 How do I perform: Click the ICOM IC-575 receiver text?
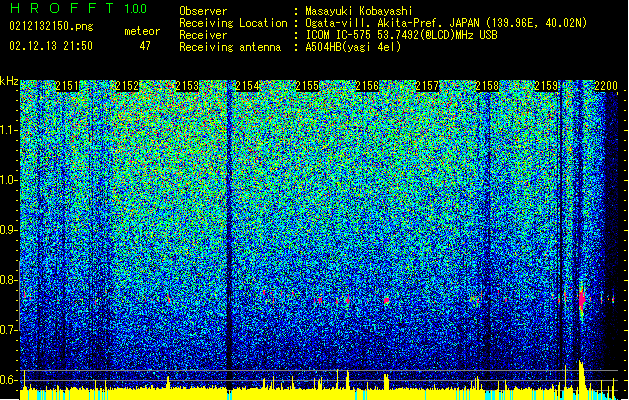[x=401, y=35]
